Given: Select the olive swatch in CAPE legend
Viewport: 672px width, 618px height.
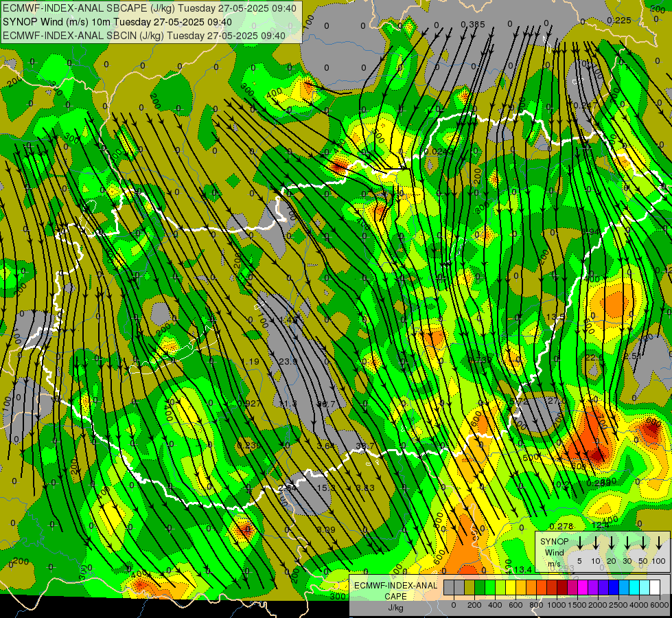Looking at the screenshot, I should (470, 587).
